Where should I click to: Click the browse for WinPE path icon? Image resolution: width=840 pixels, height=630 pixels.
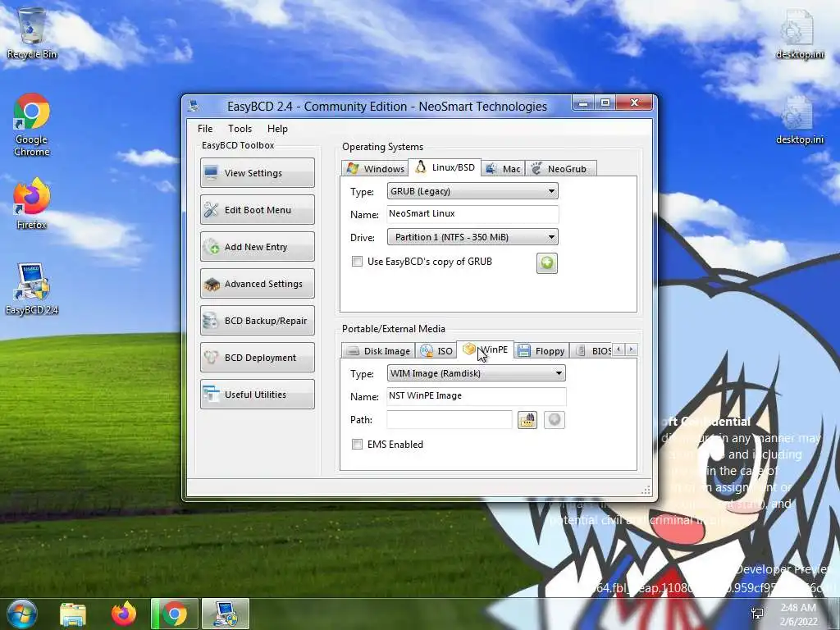(x=527, y=420)
